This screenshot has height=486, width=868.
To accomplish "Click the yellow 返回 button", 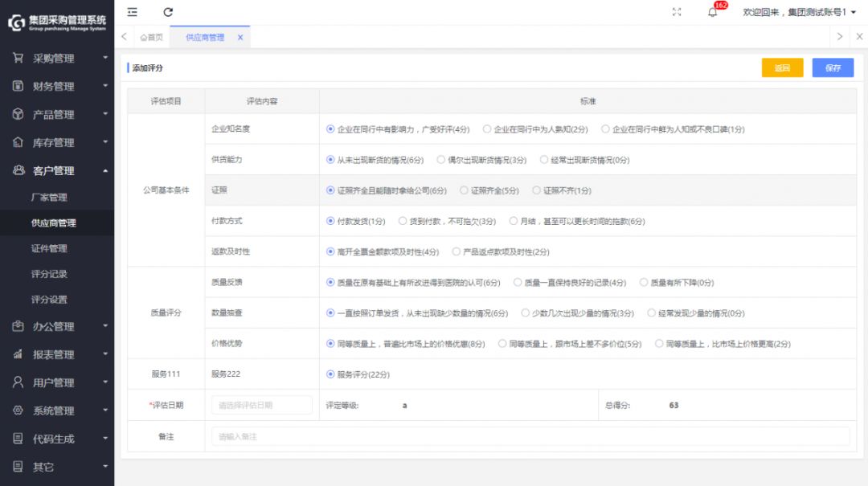I will tap(782, 67).
